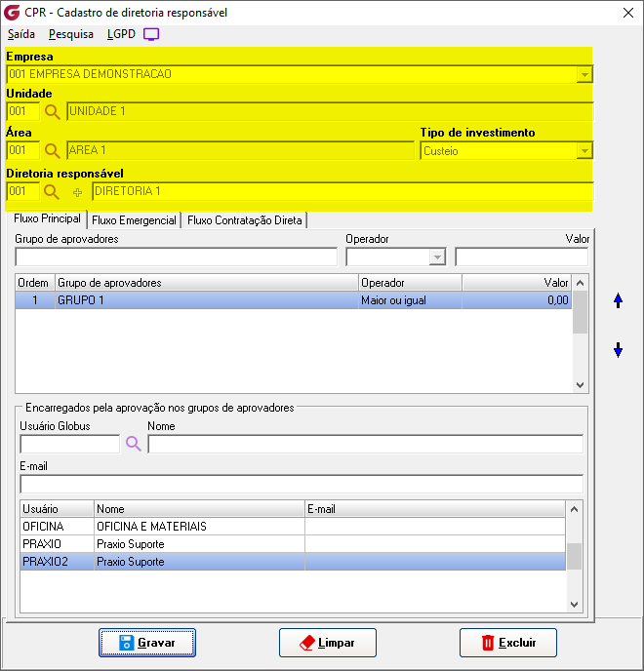Open the Pesquisa menu
The height and width of the screenshot is (671, 644).
pos(71,34)
